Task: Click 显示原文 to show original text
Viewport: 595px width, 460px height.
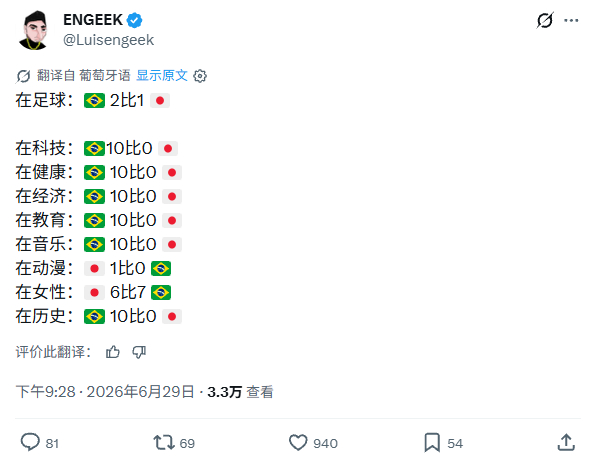Action: coord(162,75)
